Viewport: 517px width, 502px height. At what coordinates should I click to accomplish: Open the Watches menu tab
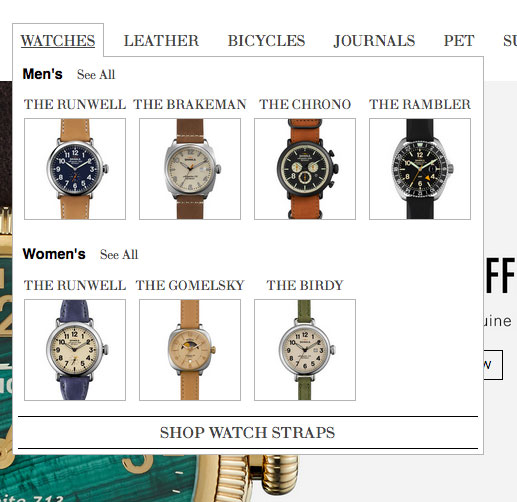pos(58,41)
